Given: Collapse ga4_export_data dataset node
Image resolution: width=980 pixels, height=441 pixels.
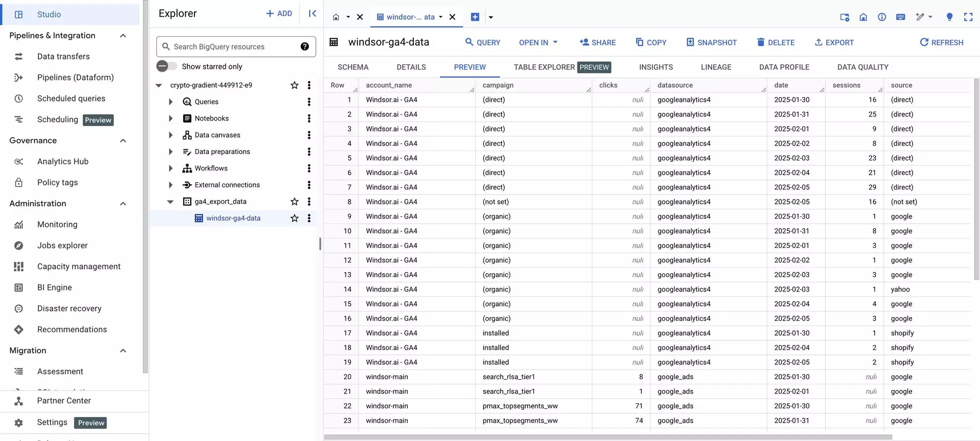Looking at the screenshot, I should click(170, 201).
